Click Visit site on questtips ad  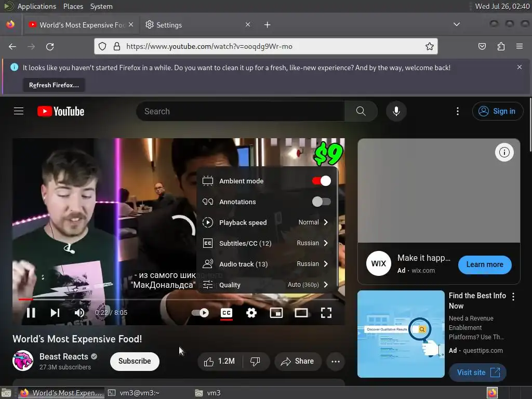click(x=478, y=373)
